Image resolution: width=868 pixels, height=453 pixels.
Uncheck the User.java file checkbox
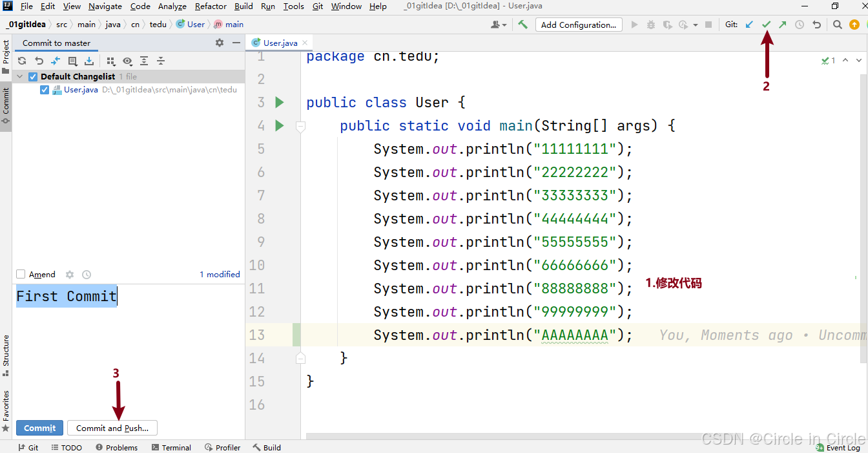click(45, 90)
